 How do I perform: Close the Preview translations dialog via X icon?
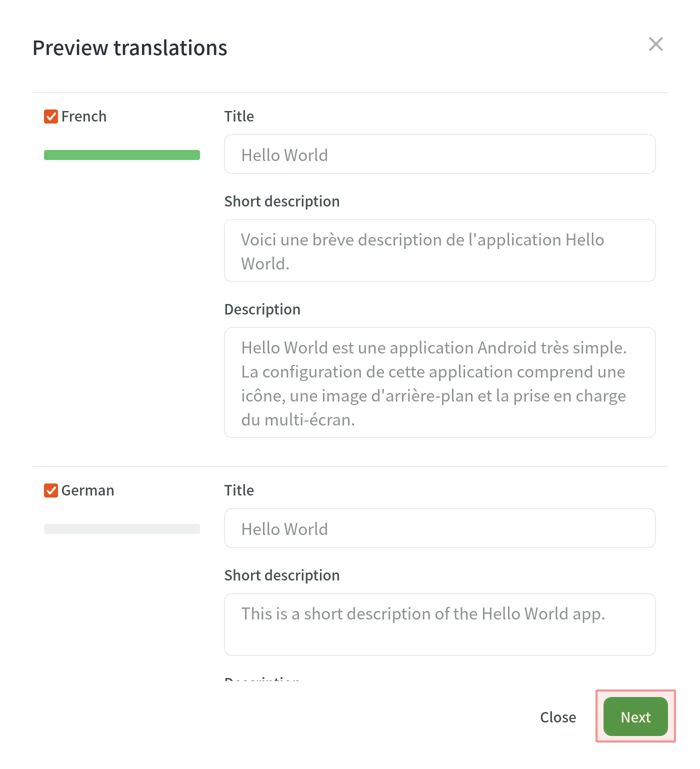click(656, 44)
